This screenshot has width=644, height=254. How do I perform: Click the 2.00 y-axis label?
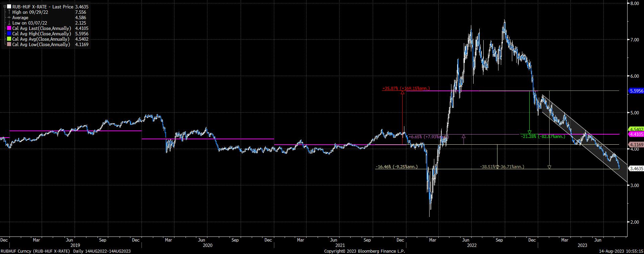tap(634, 222)
